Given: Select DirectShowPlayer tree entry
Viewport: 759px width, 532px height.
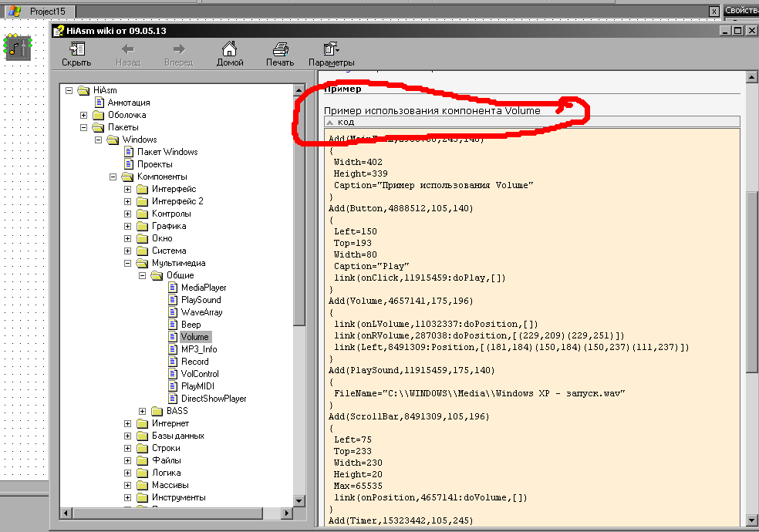Looking at the screenshot, I should pyautogui.click(x=213, y=399).
